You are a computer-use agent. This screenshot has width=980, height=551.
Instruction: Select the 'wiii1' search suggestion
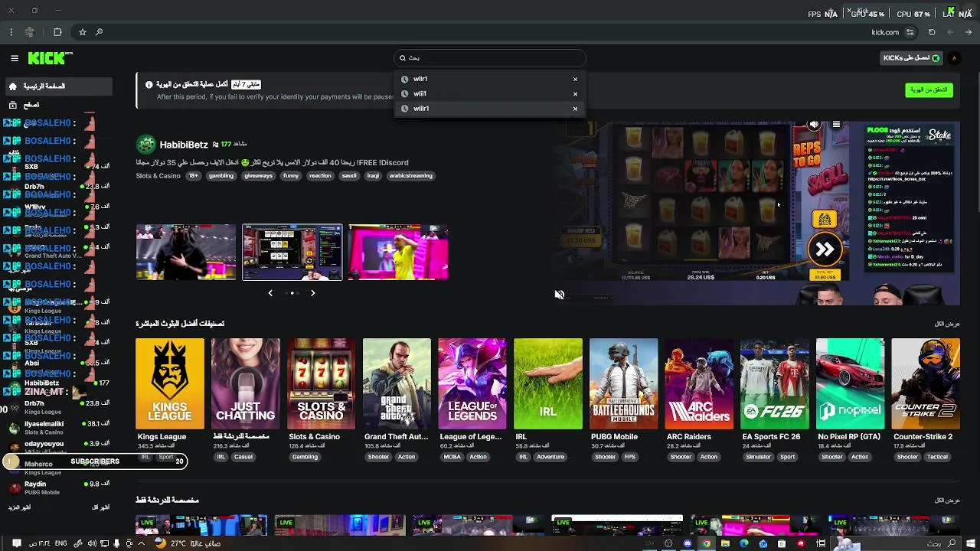click(490, 93)
